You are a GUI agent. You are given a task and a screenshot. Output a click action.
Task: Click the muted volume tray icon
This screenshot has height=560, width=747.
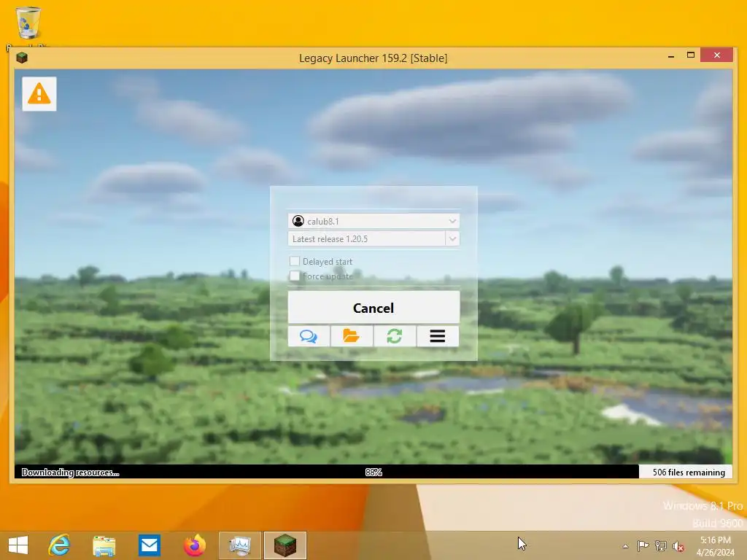(678, 546)
